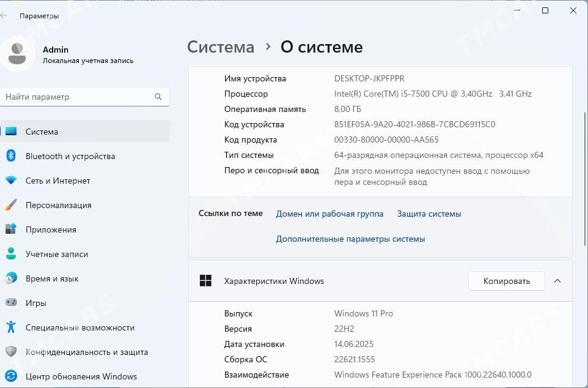Click the Admin account name

[x=56, y=50]
